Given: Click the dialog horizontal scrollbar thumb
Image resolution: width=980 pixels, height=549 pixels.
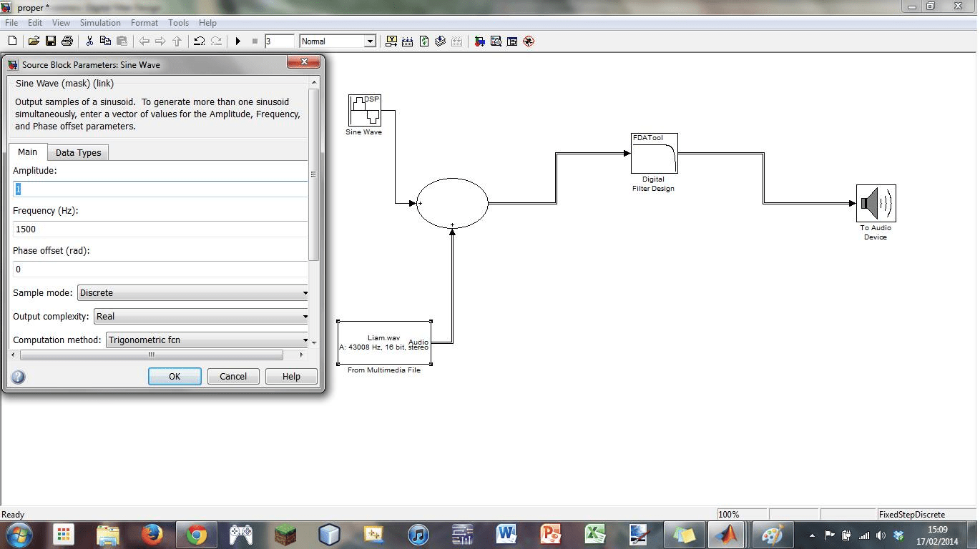Looking at the screenshot, I should tap(152, 355).
